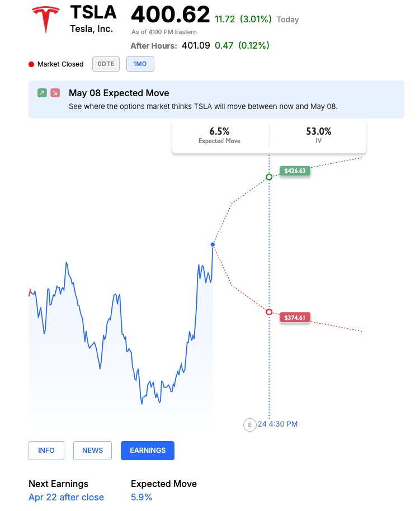Click the red down-arrow icon in banner
Viewport: 420px width, 511px height.
[55, 93]
